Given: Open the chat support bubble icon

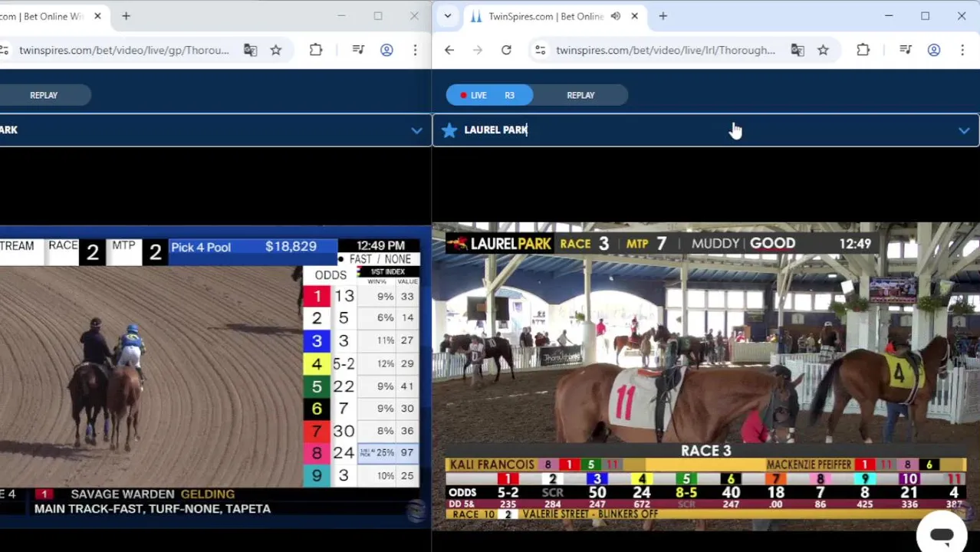Looking at the screenshot, I should click(942, 535).
